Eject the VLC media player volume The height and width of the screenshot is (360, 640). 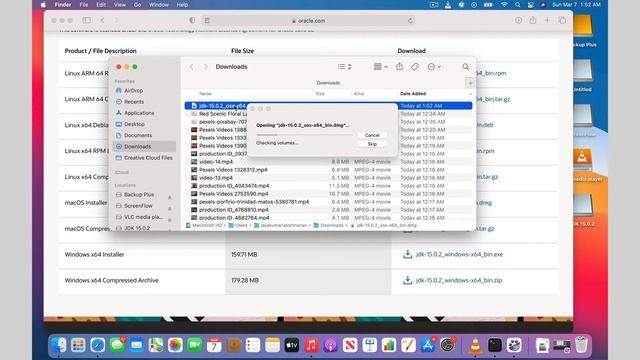click(x=170, y=220)
